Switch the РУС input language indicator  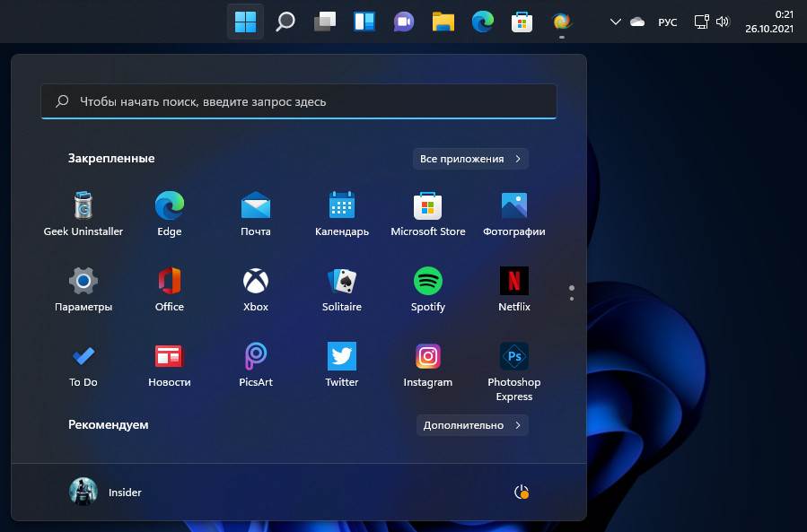[x=668, y=22]
